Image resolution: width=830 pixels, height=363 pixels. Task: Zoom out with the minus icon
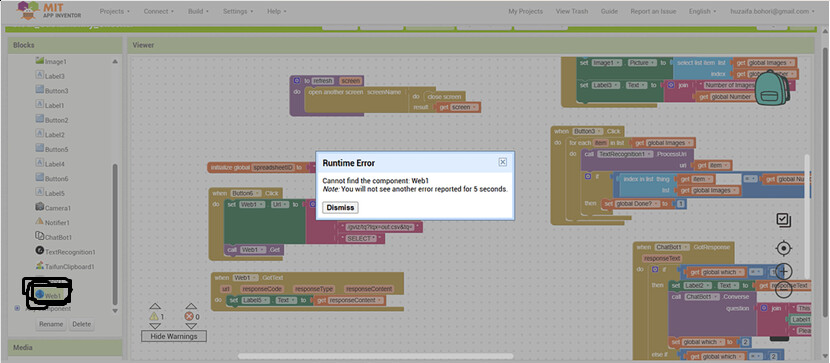pos(783,290)
